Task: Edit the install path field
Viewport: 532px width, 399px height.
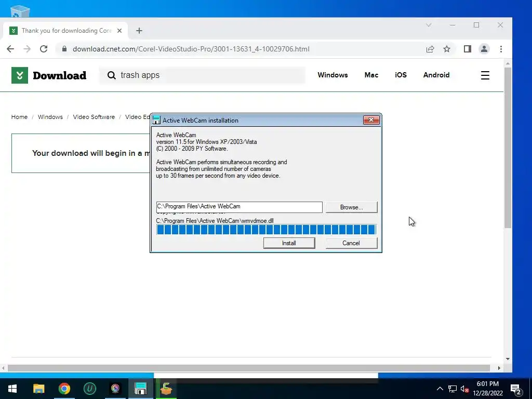Action: click(x=239, y=207)
